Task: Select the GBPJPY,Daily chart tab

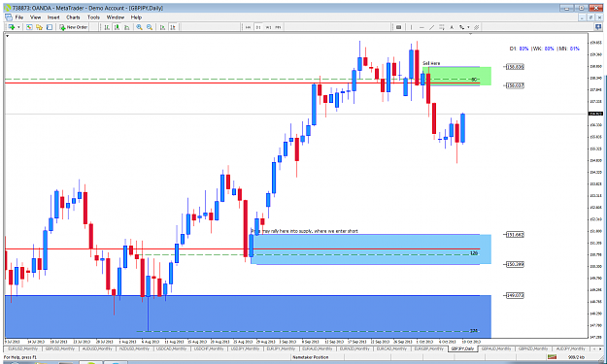Action: click(x=462, y=348)
